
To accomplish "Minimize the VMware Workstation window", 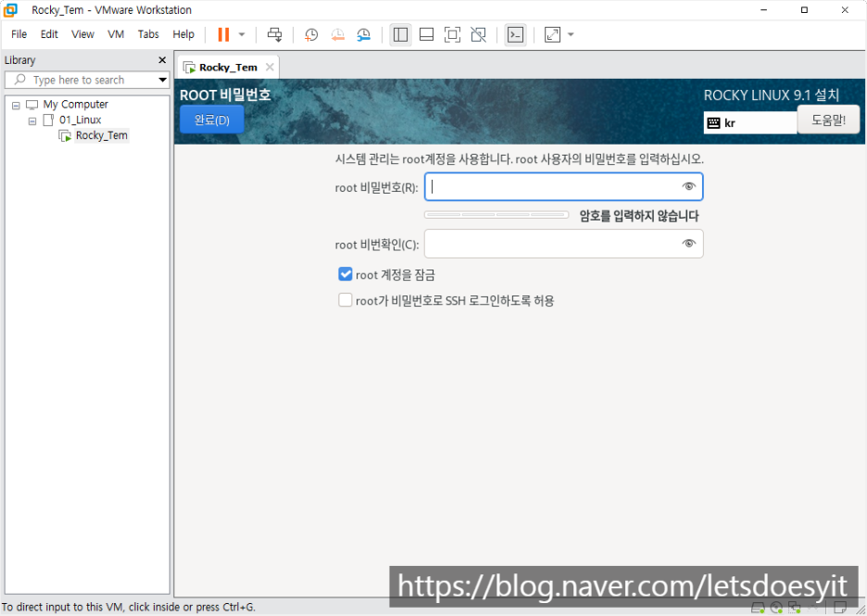I will 763,10.
